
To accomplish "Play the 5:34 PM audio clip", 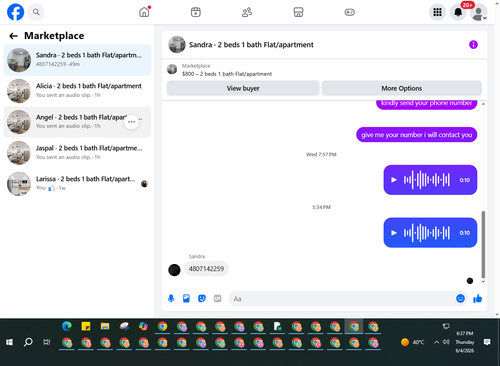I will (394, 233).
